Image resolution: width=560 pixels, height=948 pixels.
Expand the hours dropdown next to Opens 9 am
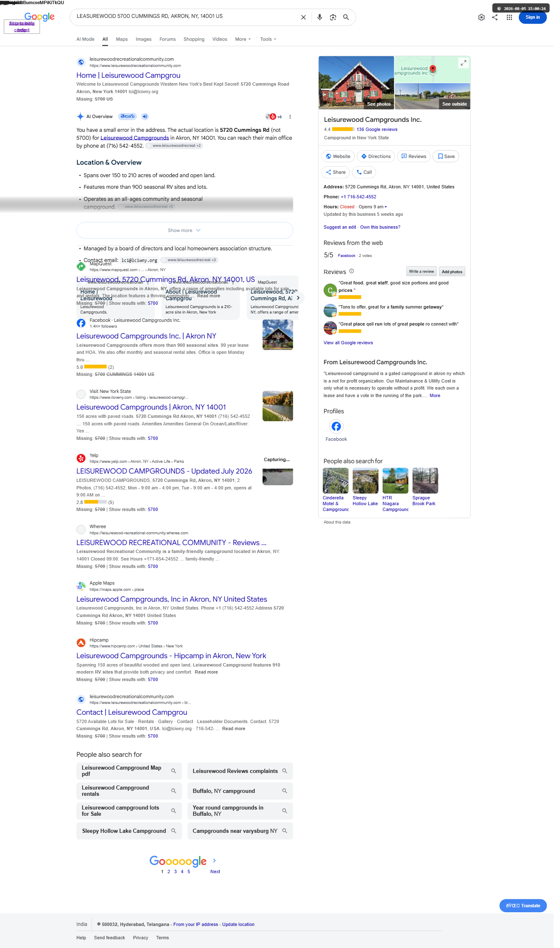386,207
